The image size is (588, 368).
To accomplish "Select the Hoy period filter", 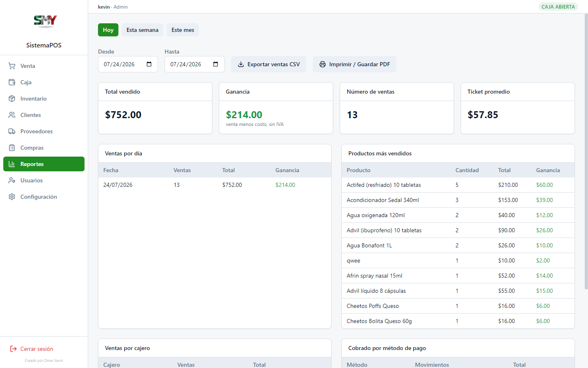I will pyautogui.click(x=108, y=30).
